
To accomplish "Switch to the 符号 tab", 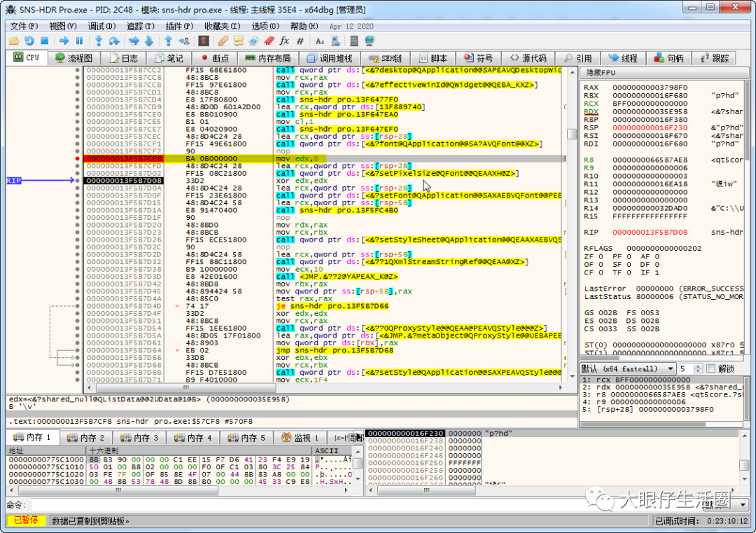I will click(x=479, y=58).
